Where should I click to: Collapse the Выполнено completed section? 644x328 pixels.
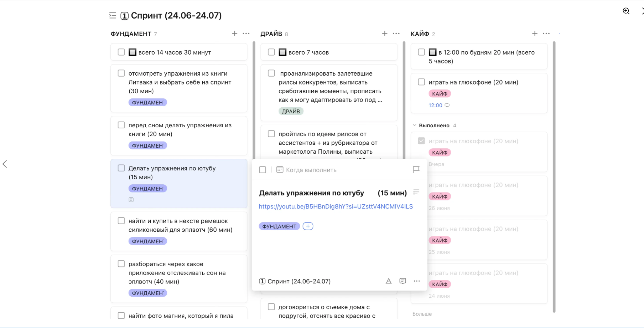[415, 125]
